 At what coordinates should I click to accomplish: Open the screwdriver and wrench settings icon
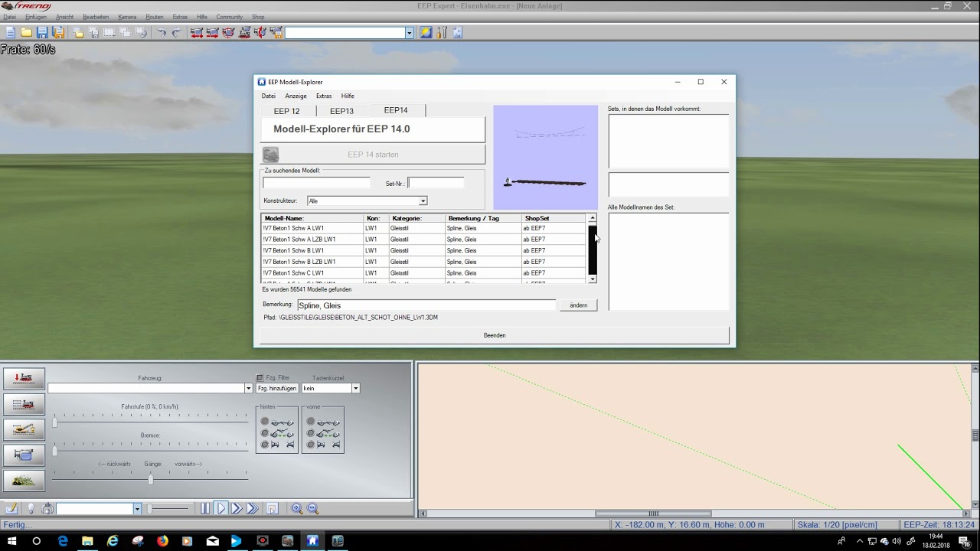tap(442, 33)
